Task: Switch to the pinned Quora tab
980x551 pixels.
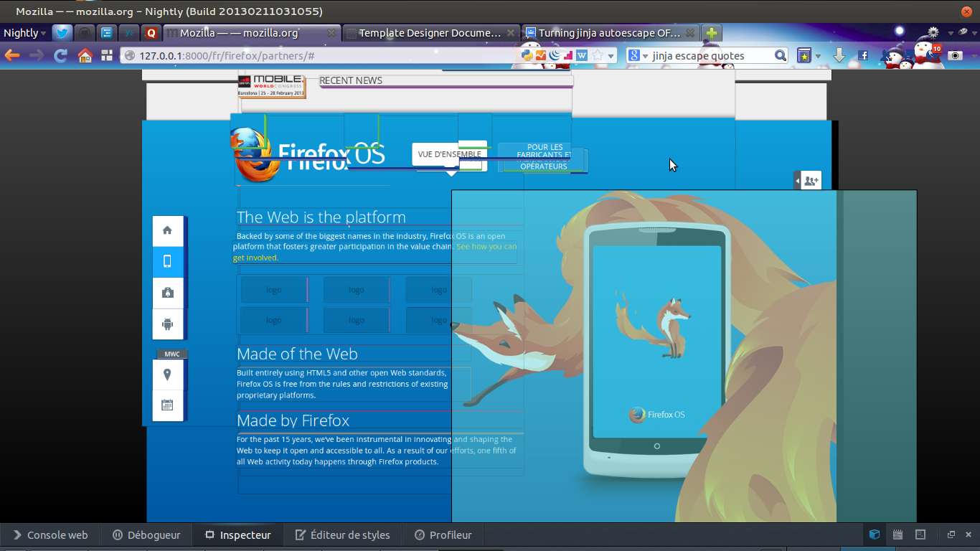Action: [151, 33]
